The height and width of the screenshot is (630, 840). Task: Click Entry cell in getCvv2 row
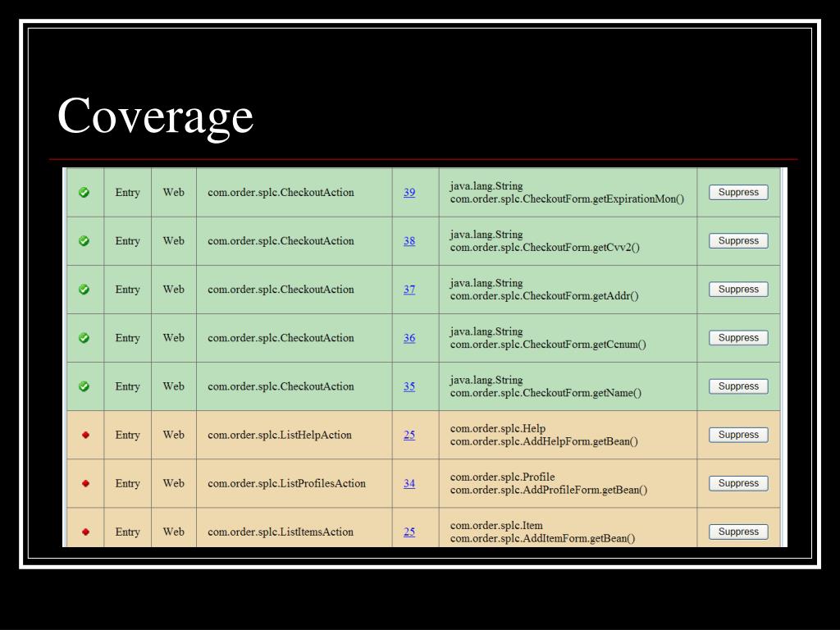127,241
